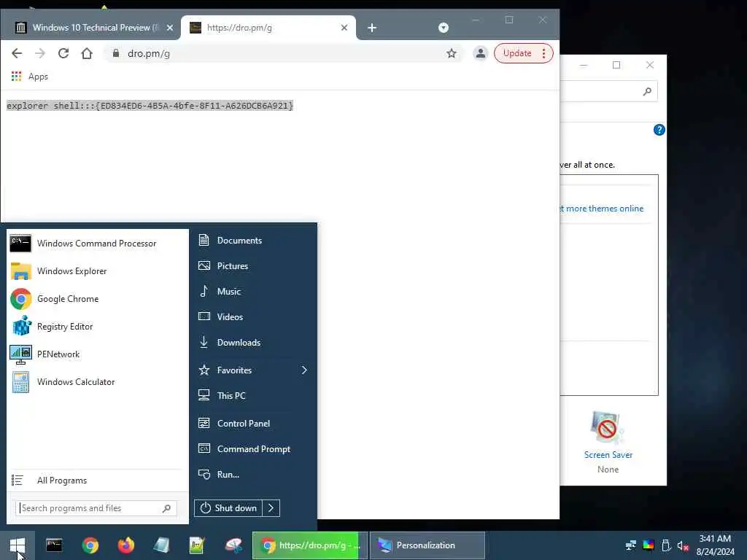View site security lock info
Screen dimensions: 747x560
[x=116, y=53]
